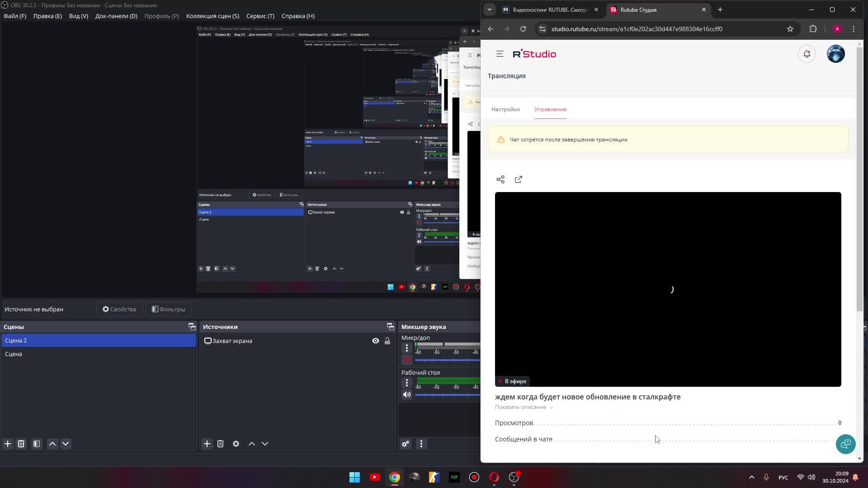Image resolution: width=868 pixels, height=488 pixels.
Task: Open Rutube Studio notifications bell
Action: [807, 54]
